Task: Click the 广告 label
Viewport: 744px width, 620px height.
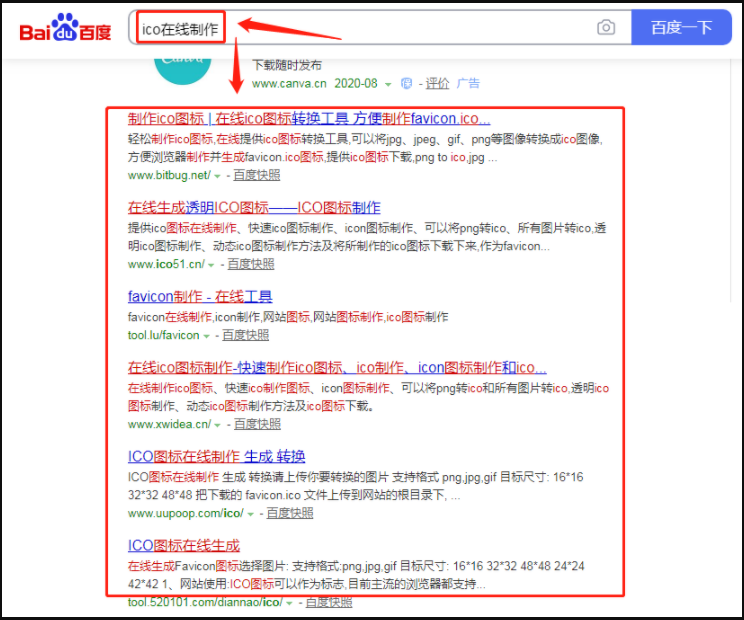Action: [x=468, y=83]
